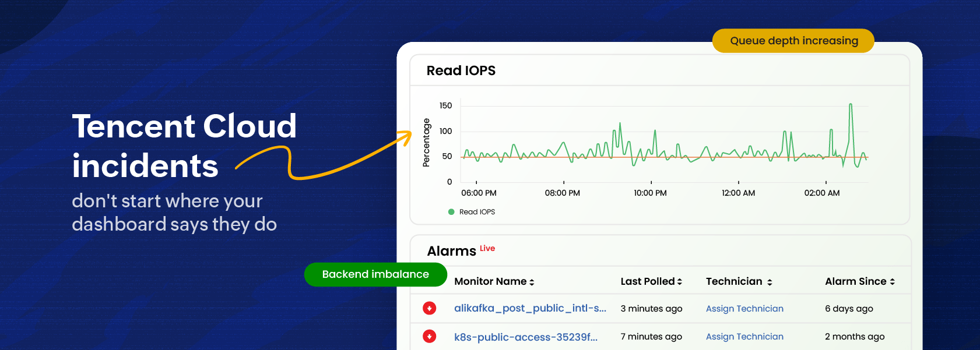The image size is (980, 350).
Task: Click the red Live indicator next to Alarms
Action: 487,248
